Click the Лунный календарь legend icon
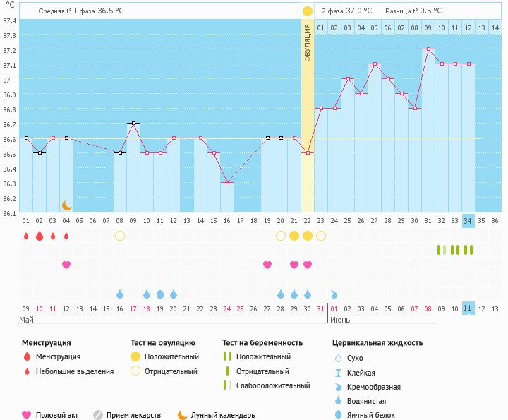 point(183,415)
